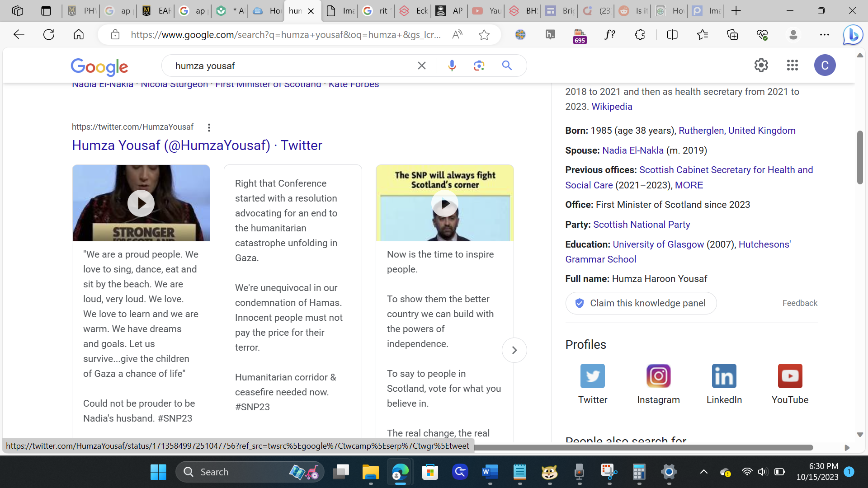
Task: Open Google Lens image search
Action: pos(479,66)
